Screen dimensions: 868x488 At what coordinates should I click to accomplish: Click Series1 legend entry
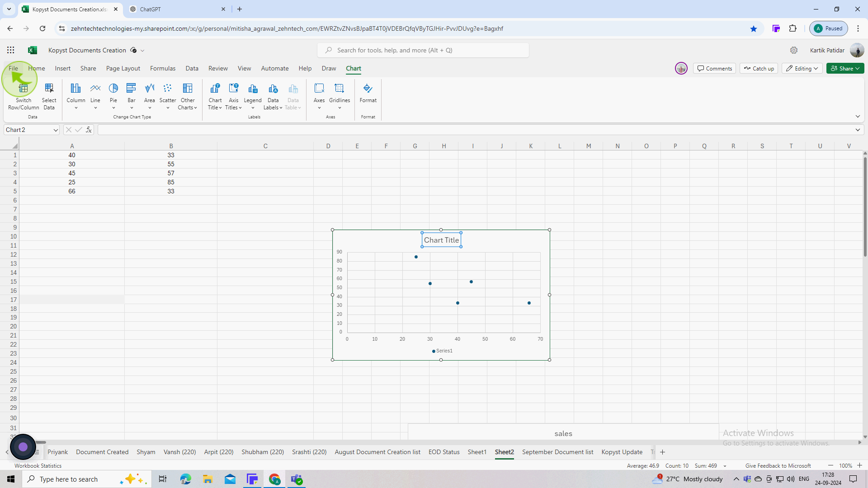tap(442, 351)
